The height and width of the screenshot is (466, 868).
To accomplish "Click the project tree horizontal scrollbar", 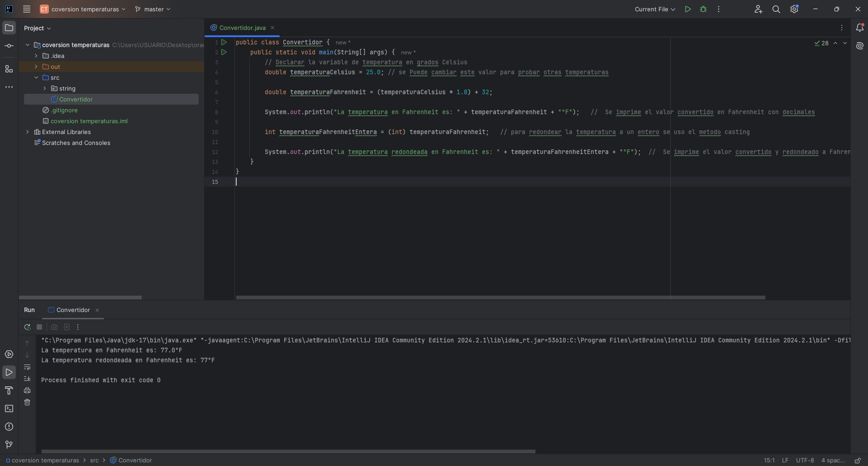I will 80,298.
